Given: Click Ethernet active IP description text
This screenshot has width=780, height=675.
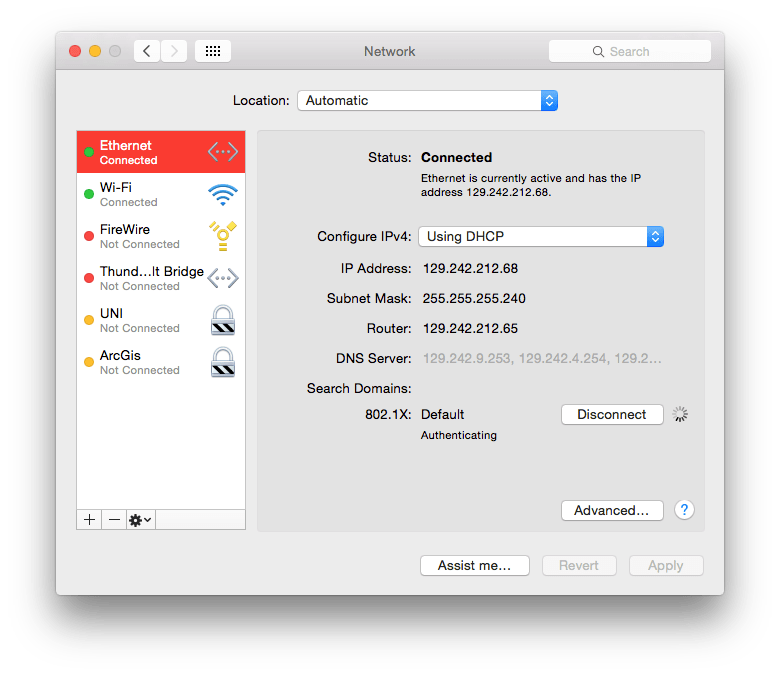Looking at the screenshot, I should pos(531,185).
